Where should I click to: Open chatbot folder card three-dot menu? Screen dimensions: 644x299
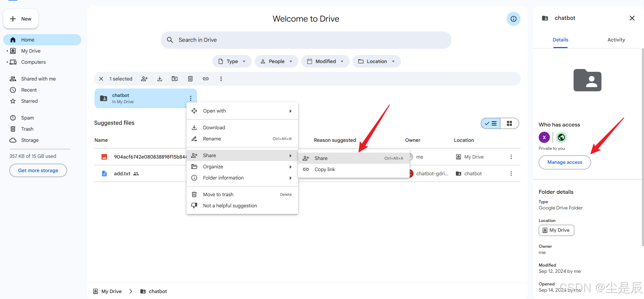click(191, 98)
